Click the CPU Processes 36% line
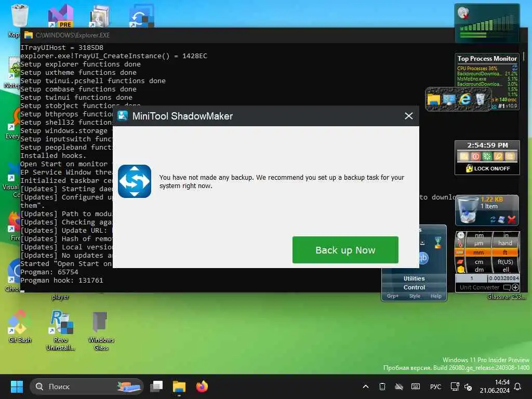This screenshot has height=399, width=532. tap(477, 69)
